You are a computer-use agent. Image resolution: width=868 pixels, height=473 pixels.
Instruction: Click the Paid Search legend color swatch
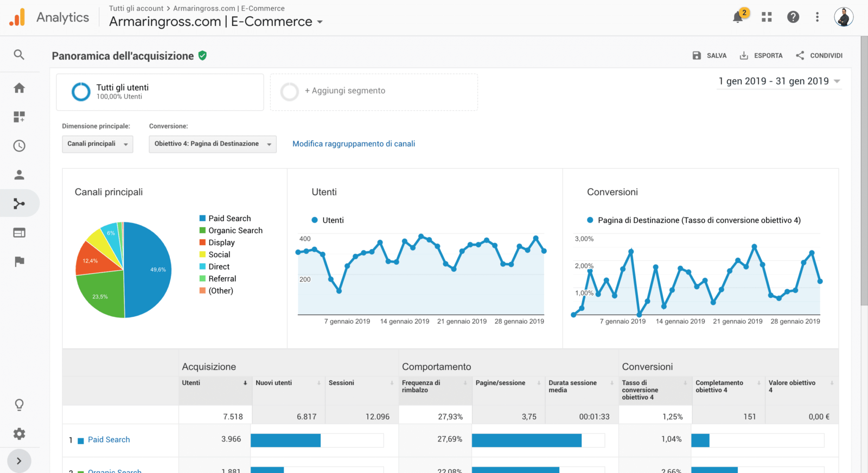pos(202,219)
